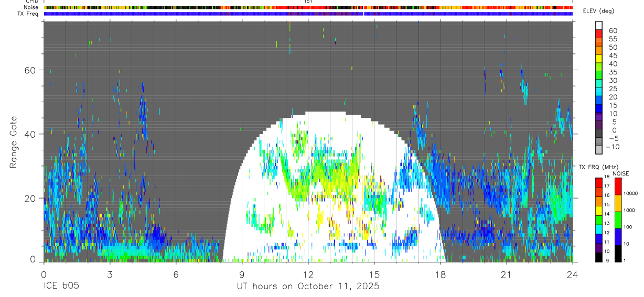644x297 pixels.
Task: Click the 3 tick on UT hours axis
Action: pos(110,274)
